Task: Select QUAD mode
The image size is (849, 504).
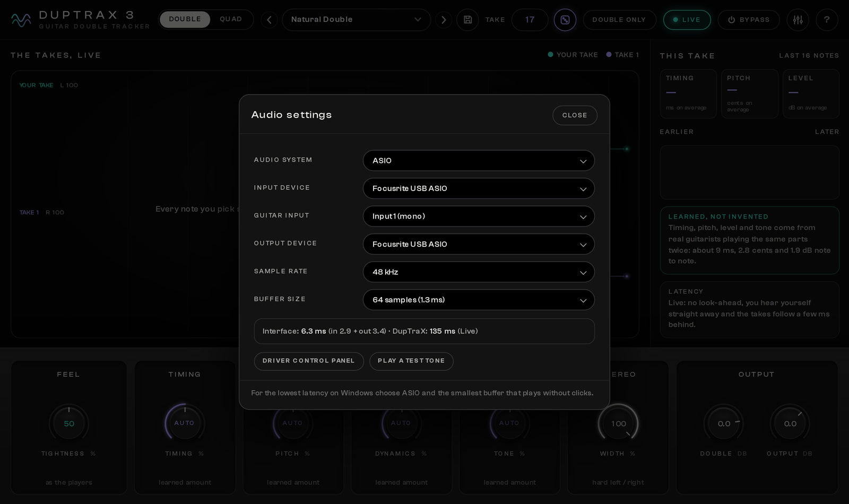Action: click(231, 19)
